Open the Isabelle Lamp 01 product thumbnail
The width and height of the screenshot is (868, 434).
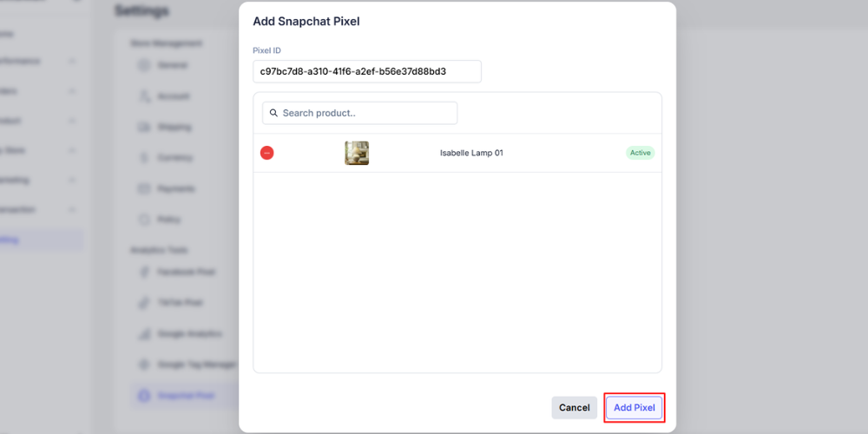357,153
